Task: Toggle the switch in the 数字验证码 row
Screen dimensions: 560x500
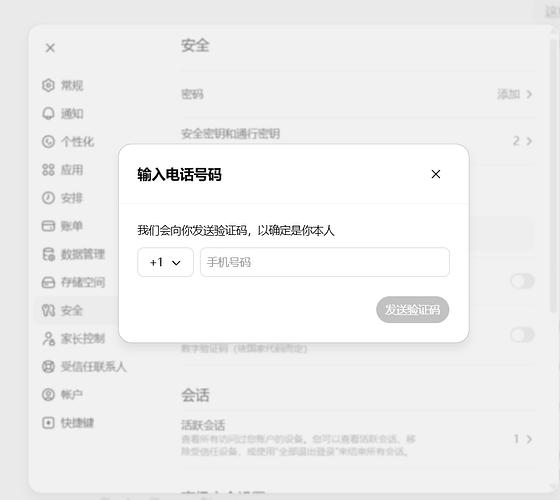Action: (522, 335)
